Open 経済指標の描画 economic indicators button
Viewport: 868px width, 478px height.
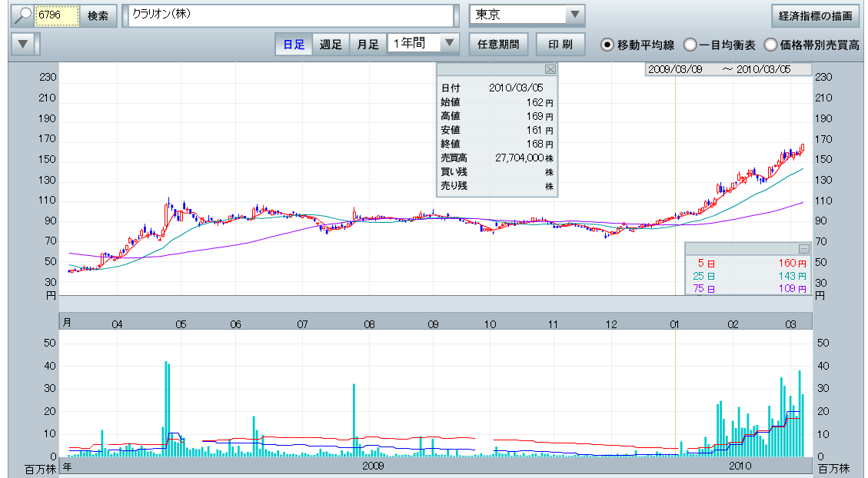pyautogui.click(x=815, y=15)
